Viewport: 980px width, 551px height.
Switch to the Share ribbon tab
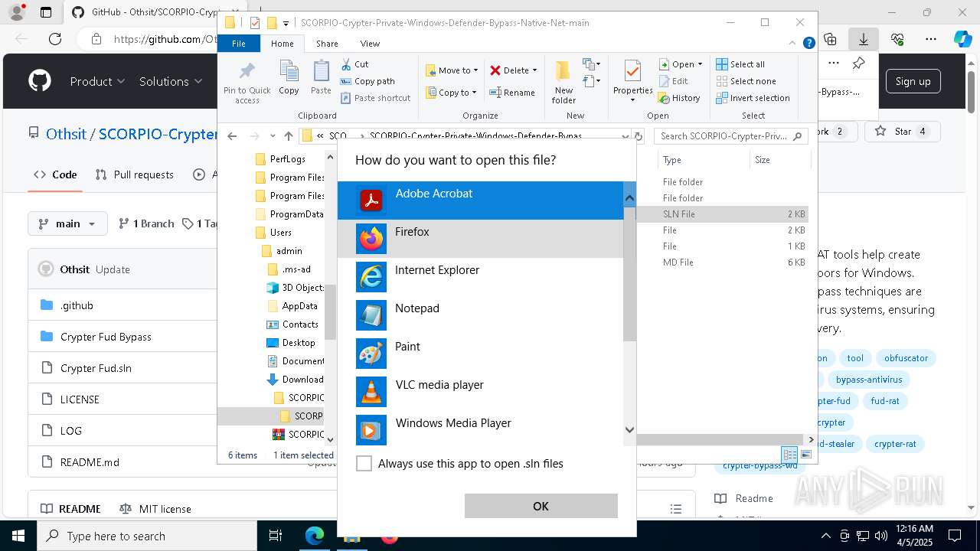point(327,44)
